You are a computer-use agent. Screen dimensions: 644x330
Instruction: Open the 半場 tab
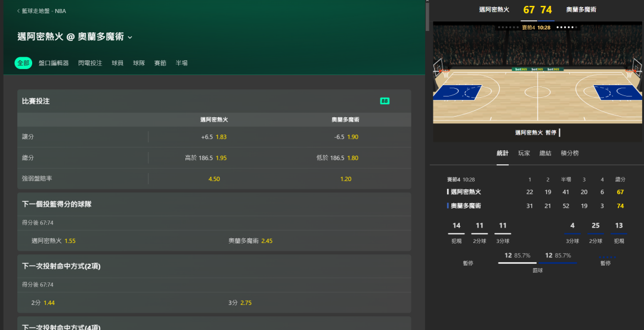(x=181, y=63)
